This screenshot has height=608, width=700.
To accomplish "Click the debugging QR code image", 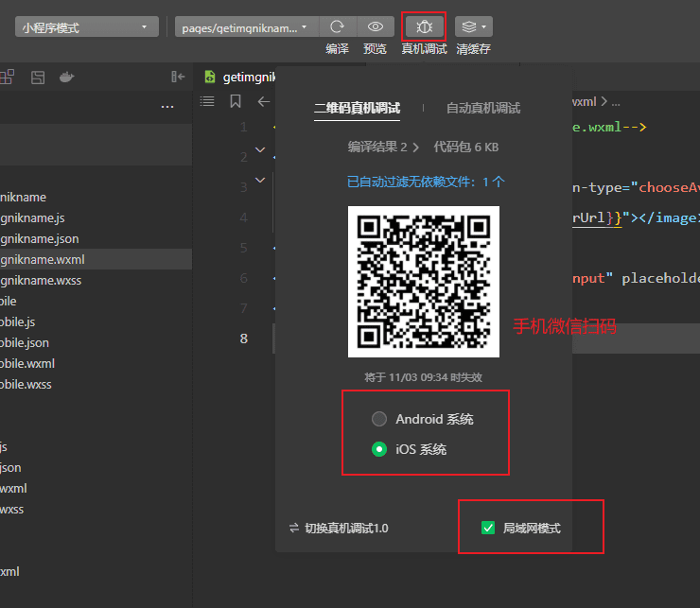I will [423, 282].
